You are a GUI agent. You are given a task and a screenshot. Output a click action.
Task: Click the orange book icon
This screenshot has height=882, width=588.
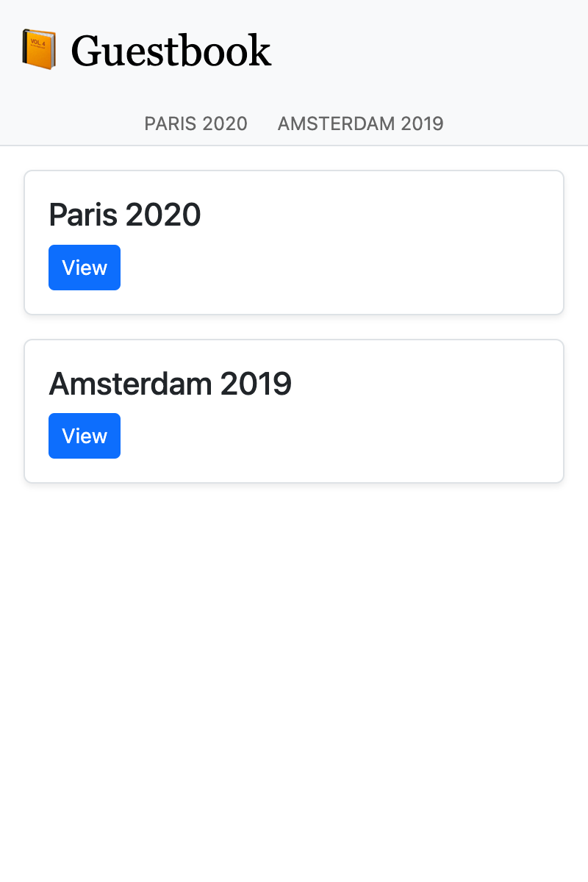(39, 50)
